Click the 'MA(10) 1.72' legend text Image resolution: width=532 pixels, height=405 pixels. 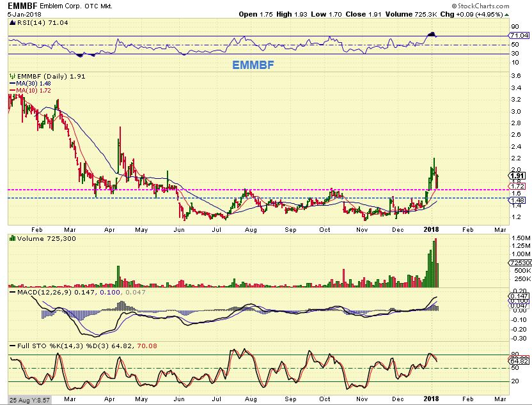pos(34,91)
